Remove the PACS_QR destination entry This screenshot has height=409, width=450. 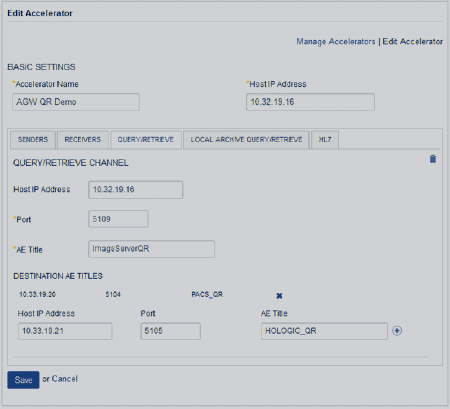click(279, 296)
